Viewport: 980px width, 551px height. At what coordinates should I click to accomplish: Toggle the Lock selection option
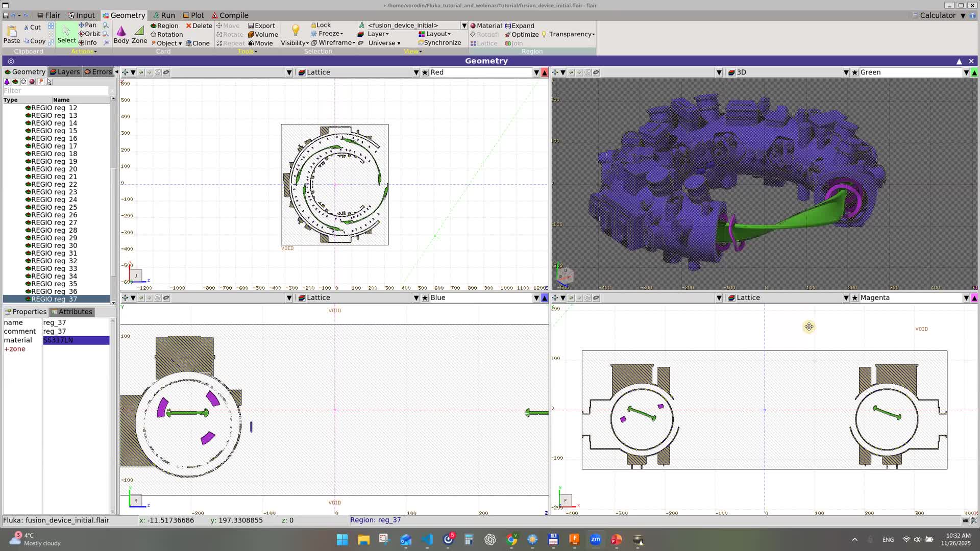pyautogui.click(x=321, y=25)
